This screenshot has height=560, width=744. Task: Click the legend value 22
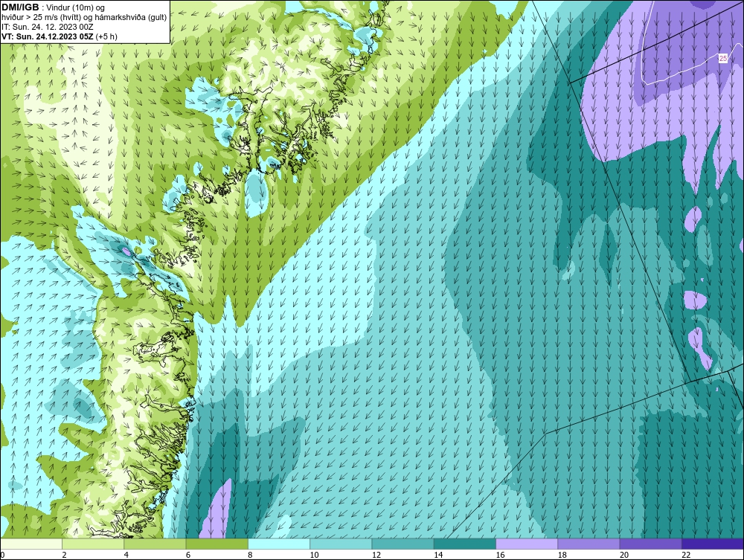pyautogui.click(x=686, y=556)
